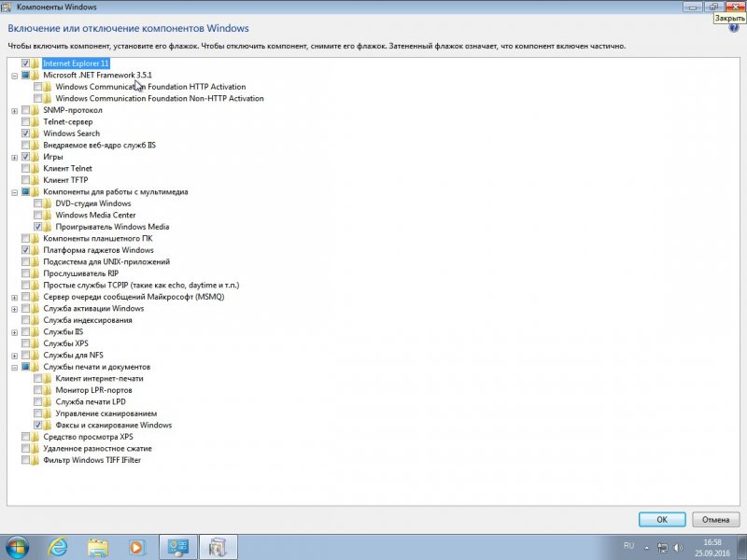Open Windows Explorer from the taskbar
This screenshot has height=560, width=747.
[x=98, y=547]
